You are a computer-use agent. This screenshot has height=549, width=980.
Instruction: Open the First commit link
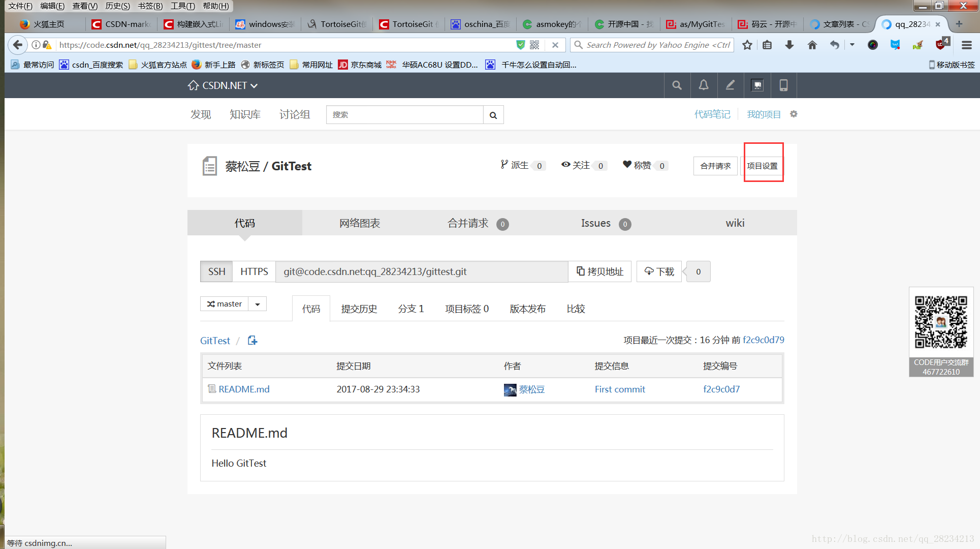click(620, 389)
